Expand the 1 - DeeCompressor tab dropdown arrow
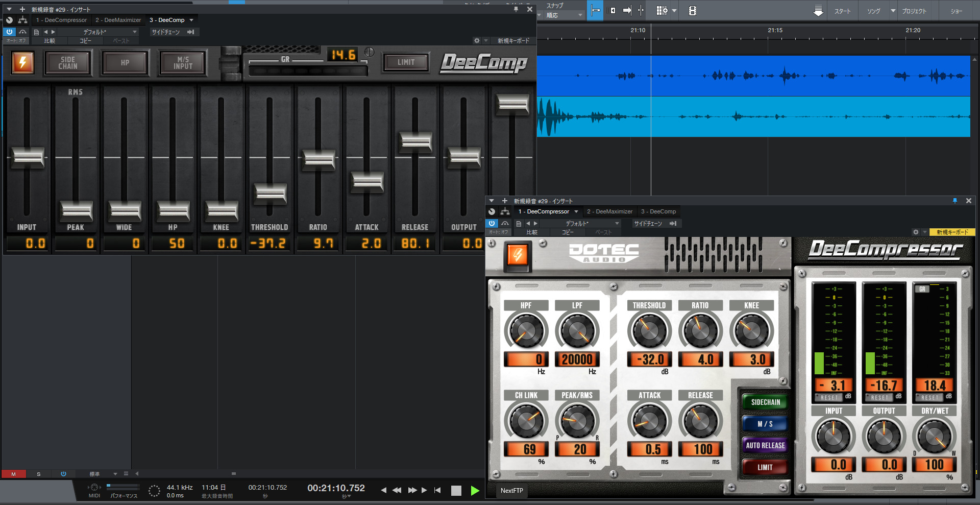 coord(576,211)
